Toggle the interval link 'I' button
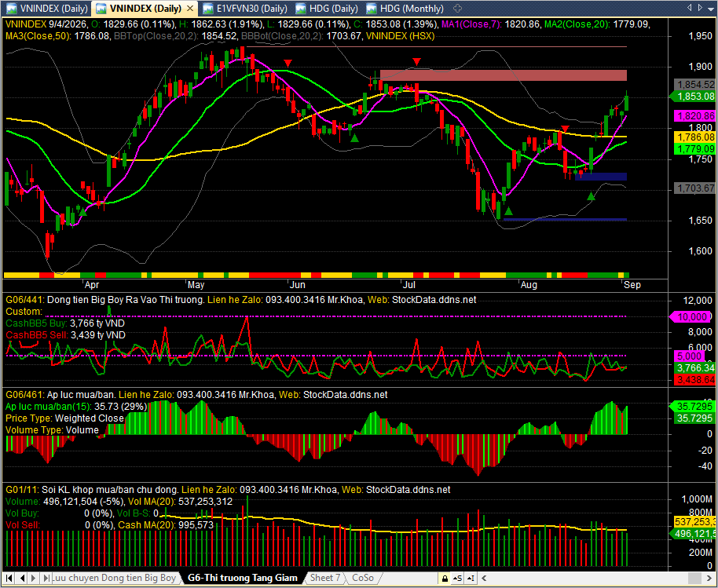This screenshot has width=718, height=588. (x=471, y=579)
